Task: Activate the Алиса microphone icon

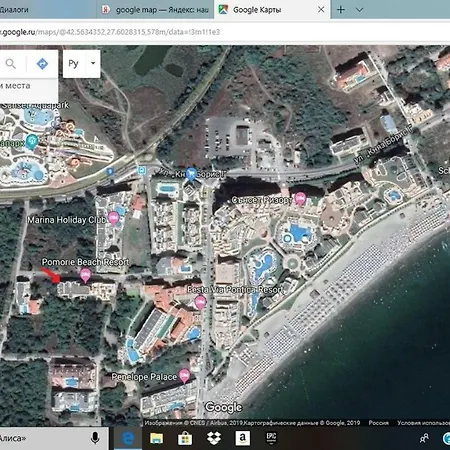Action: click(95, 438)
